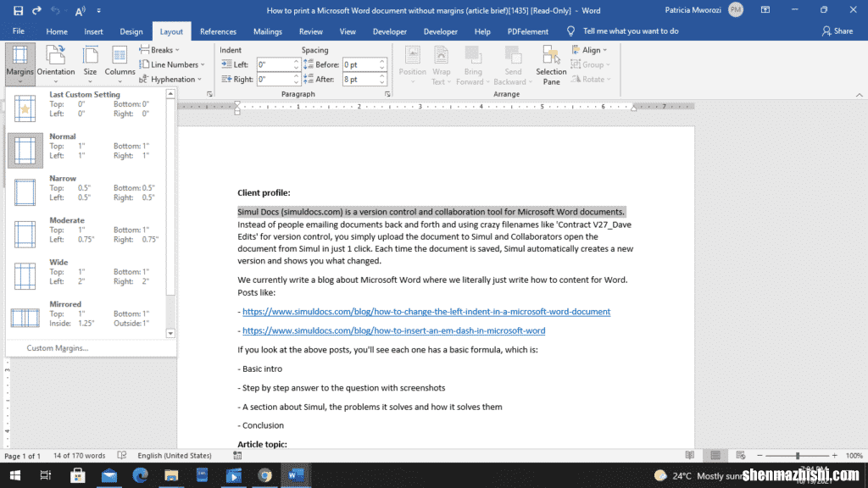This screenshot has height=488, width=868.
Task: Switch to Read Mode view
Action: [689, 455]
